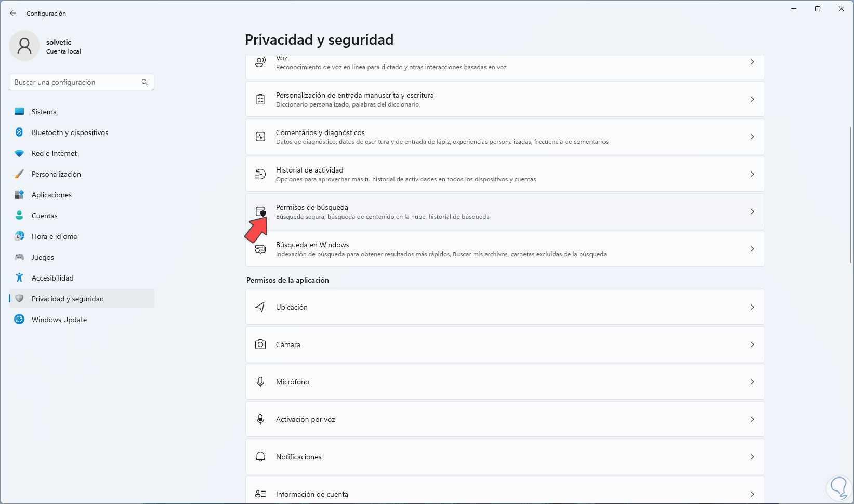Go to Windows Update section
Viewport: 854px width, 504px height.
tap(59, 320)
